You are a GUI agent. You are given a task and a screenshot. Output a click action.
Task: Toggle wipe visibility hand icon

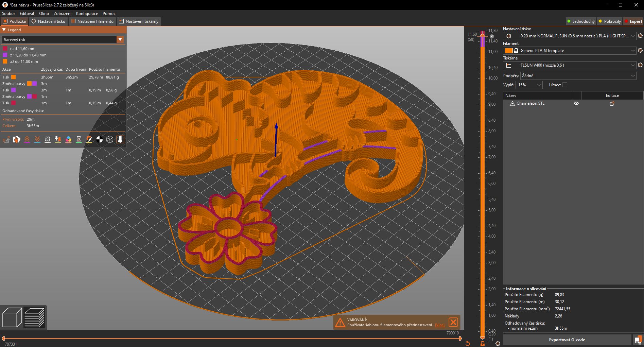coord(16,139)
